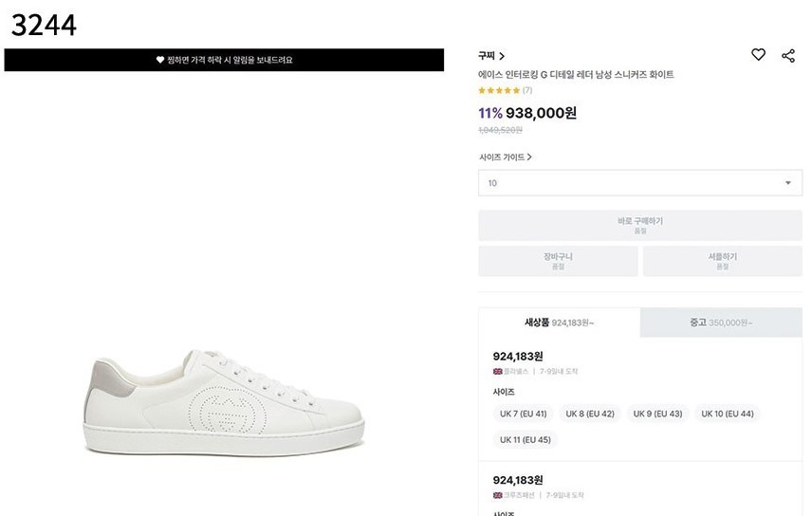Click the five-star rating icons
Screen dimensions: 812x516
[x=499, y=91]
